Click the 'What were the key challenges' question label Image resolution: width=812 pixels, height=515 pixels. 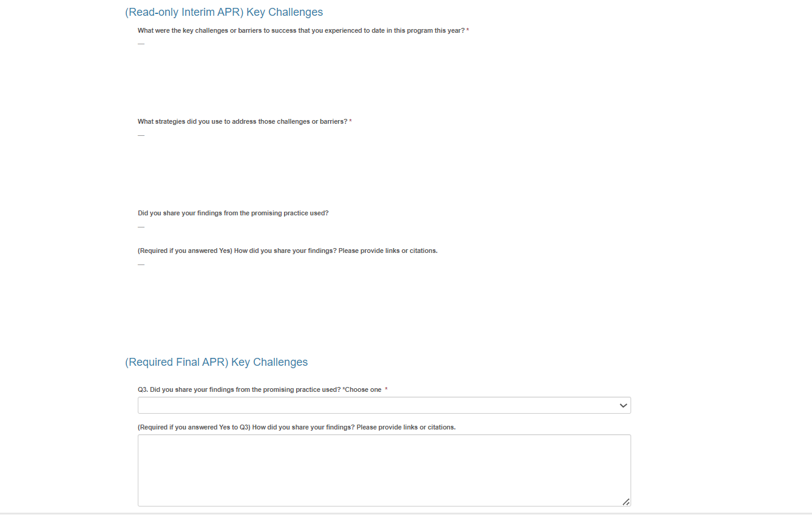coord(300,30)
